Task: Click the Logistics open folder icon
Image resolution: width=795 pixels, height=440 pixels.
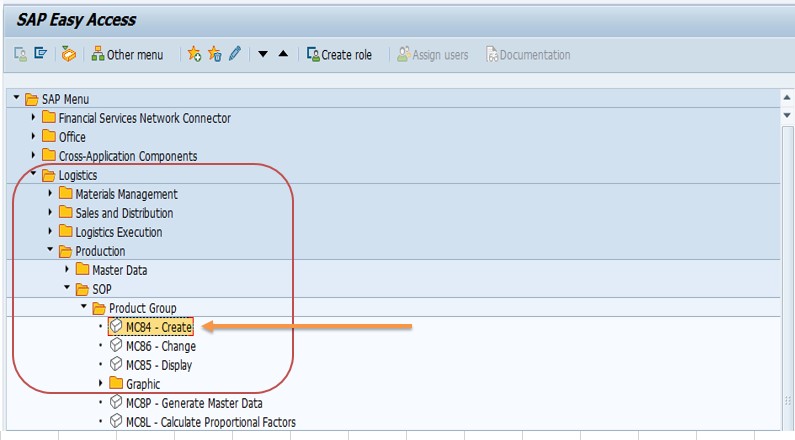Action: pos(48,175)
